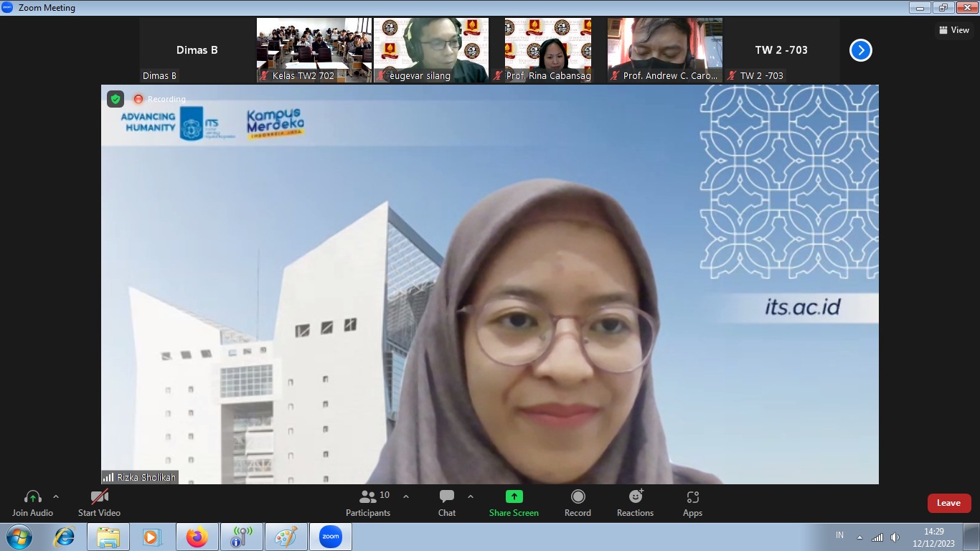
Task: Open the Apps panel
Action: [x=692, y=496]
